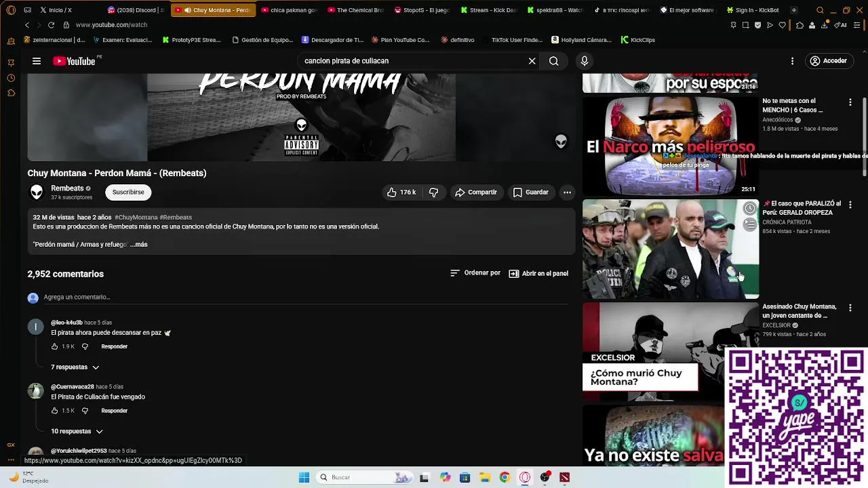Sign in with the Acceder button
Image resolution: width=868 pixels, height=488 pixels.
click(829, 61)
